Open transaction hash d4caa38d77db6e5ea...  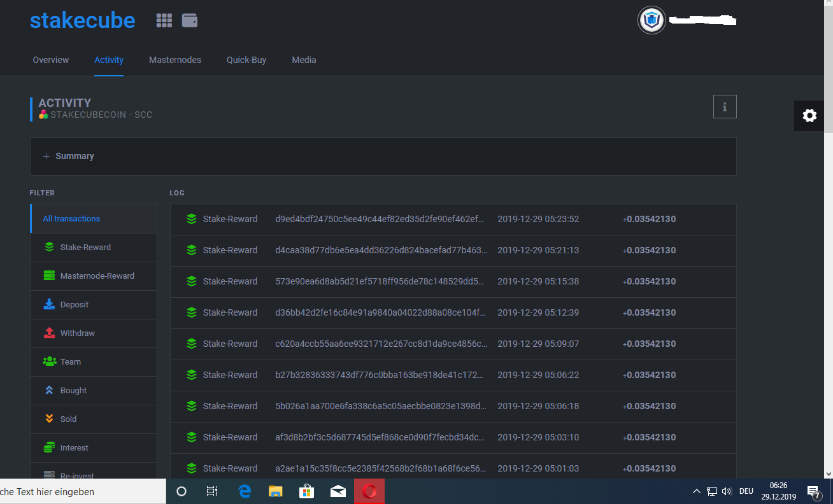point(381,250)
